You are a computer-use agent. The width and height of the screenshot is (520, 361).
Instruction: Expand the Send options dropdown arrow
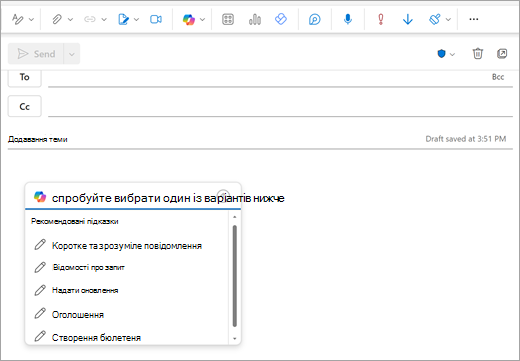point(72,54)
